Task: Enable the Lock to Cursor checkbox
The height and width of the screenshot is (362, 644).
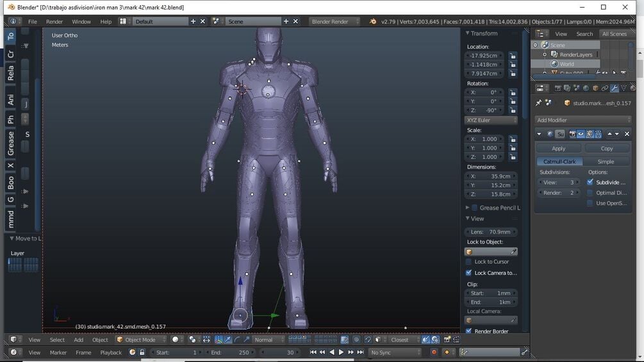Action: point(468,261)
